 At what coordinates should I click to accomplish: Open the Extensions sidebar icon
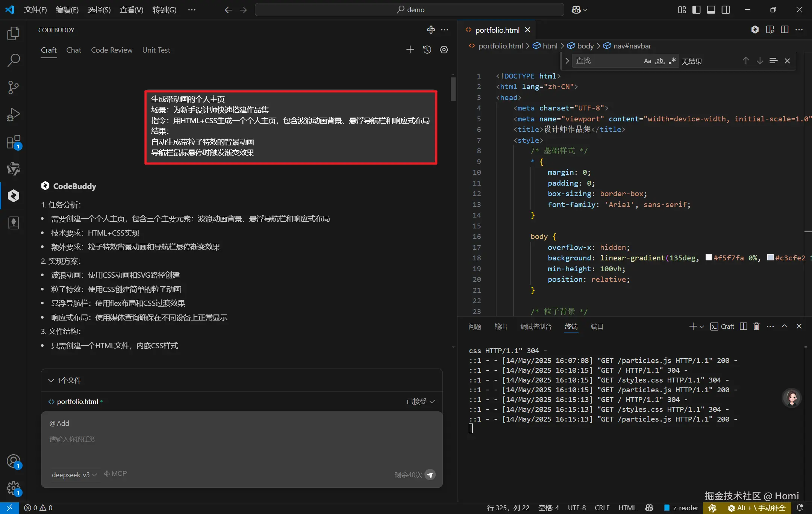(x=14, y=142)
